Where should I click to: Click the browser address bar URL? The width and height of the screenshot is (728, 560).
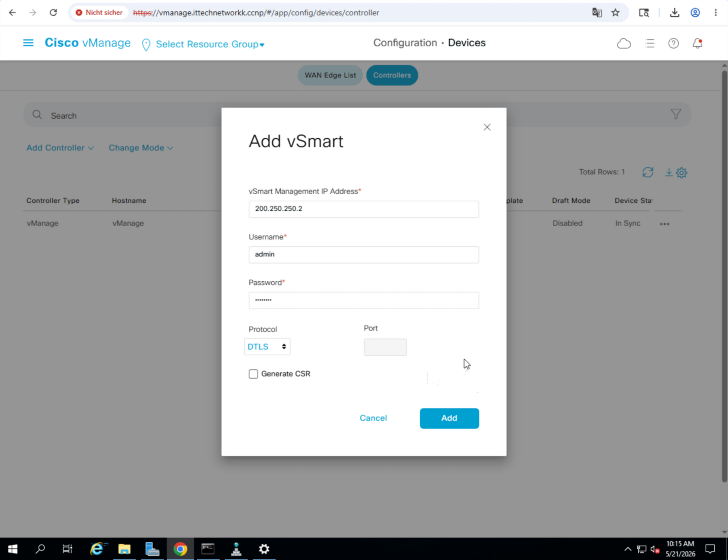click(256, 13)
